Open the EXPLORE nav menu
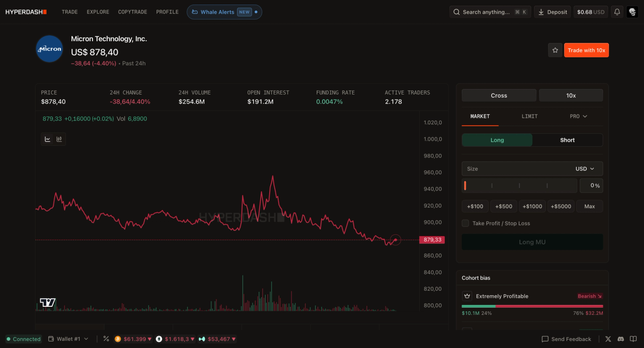 pos(98,12)
